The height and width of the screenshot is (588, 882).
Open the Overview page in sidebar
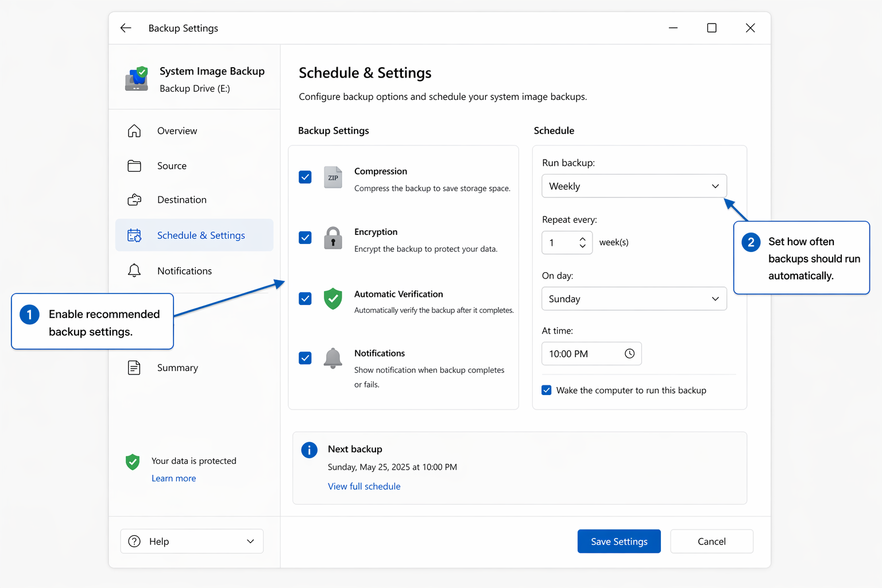177,131
